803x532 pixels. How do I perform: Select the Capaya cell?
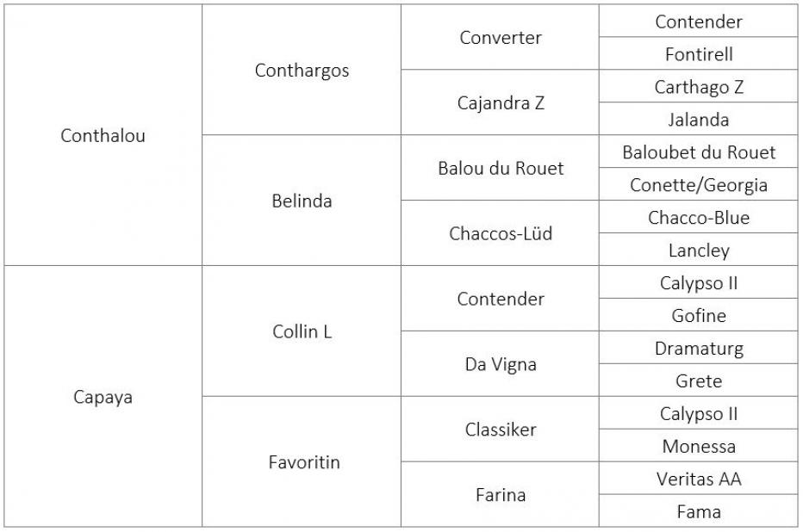coord(103,397)
